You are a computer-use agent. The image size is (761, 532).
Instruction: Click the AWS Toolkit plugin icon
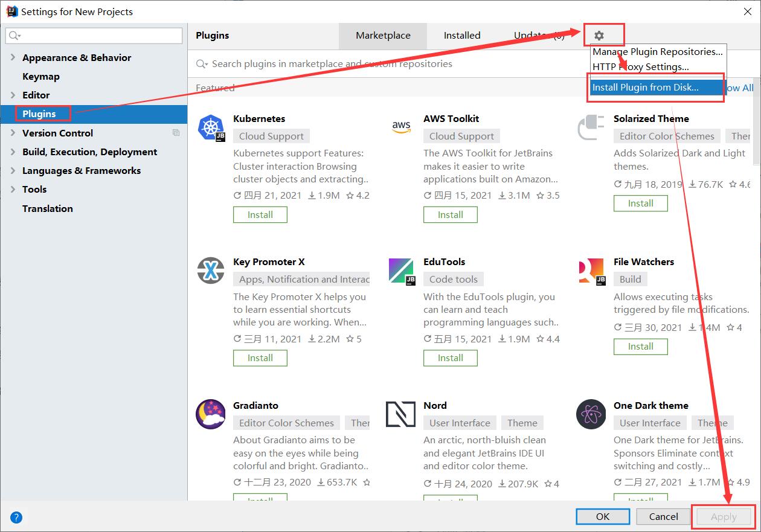401,127
